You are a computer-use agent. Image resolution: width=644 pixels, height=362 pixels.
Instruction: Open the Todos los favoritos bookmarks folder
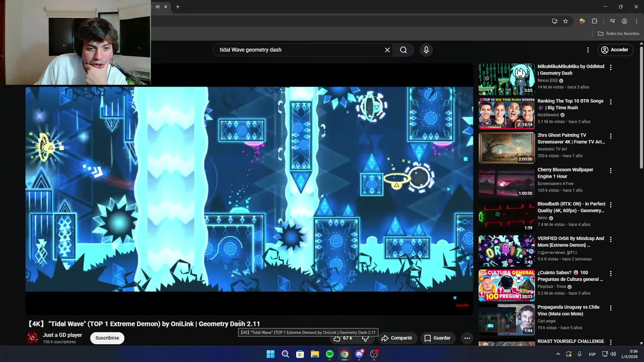pyautogui.click(x=618, y=34)
